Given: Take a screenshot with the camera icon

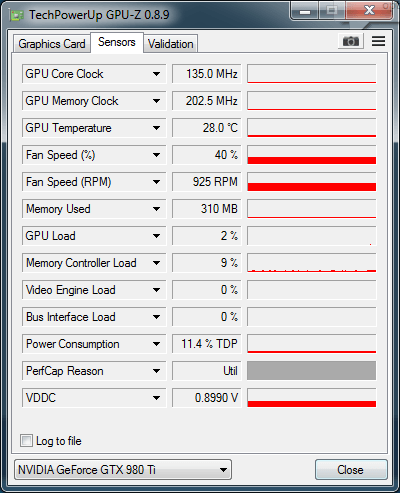Looking at the screenshot, I should 351,41.
